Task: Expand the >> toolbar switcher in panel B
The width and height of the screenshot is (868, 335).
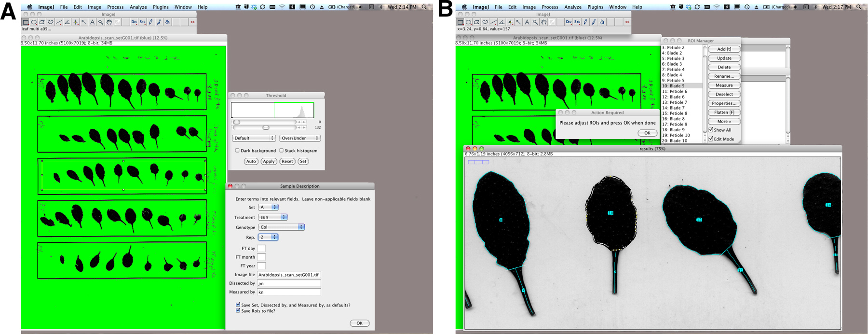Action: 627,22
